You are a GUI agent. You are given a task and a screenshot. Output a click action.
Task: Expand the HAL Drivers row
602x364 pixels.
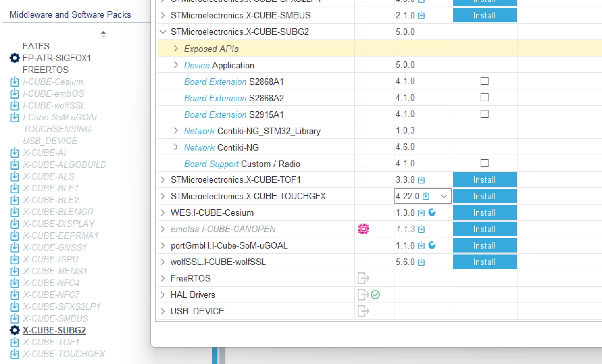tap(163, 295)
